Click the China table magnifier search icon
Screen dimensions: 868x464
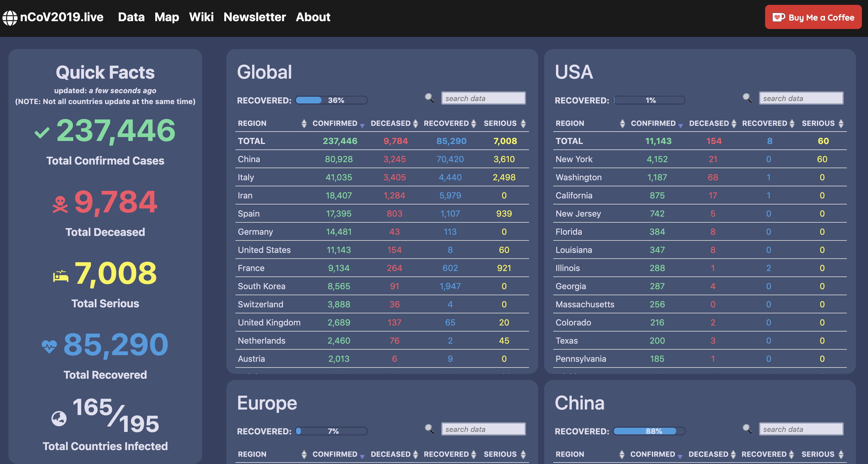747,429
